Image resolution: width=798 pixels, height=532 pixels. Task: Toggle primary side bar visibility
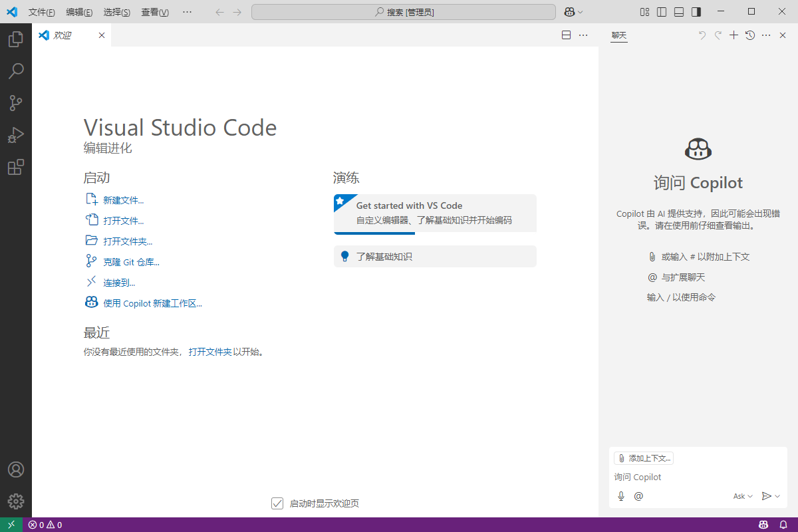(662, 12)
